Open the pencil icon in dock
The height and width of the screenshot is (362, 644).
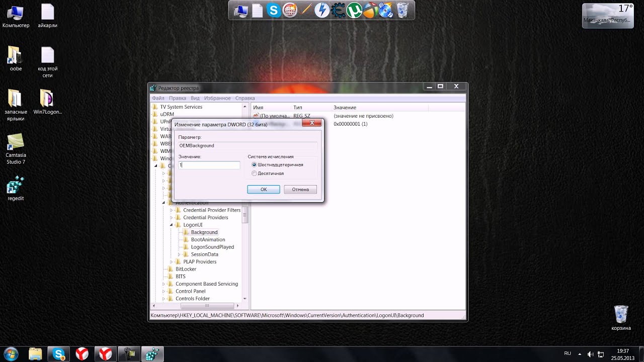tap(306, 10)
